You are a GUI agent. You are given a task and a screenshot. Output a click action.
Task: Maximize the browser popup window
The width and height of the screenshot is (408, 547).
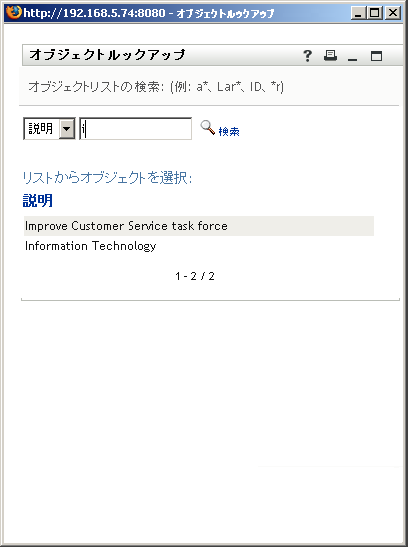pyautogui.click(x=375, y=13)
